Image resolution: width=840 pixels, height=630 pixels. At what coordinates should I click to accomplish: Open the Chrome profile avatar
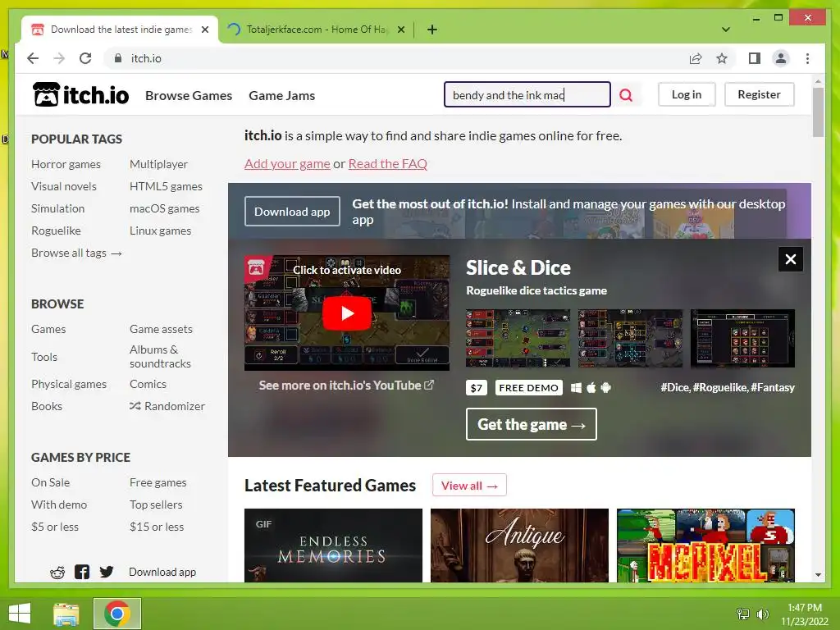[781, 58]
